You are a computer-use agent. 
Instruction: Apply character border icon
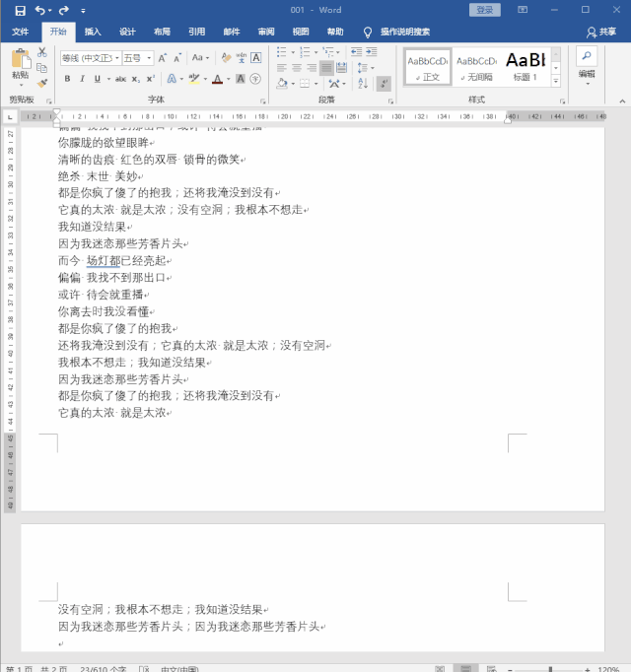point(256,57)
